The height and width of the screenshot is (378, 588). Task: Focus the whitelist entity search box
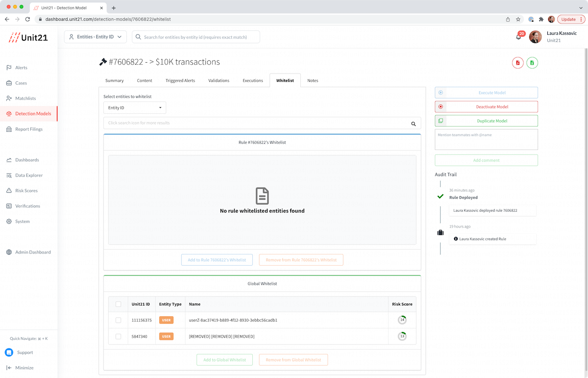[262, 123]
